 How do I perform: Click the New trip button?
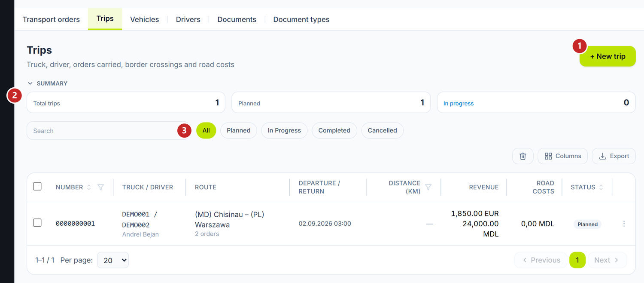coord(608,56)
